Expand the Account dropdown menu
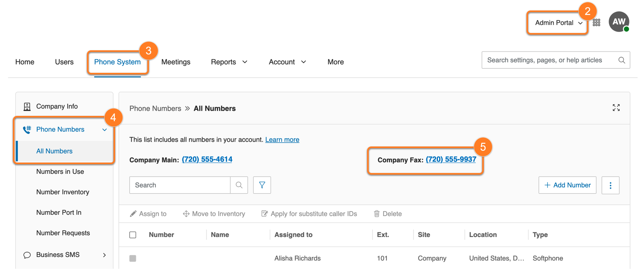This screenshot has height=272, width=644. tap(287, 62)
